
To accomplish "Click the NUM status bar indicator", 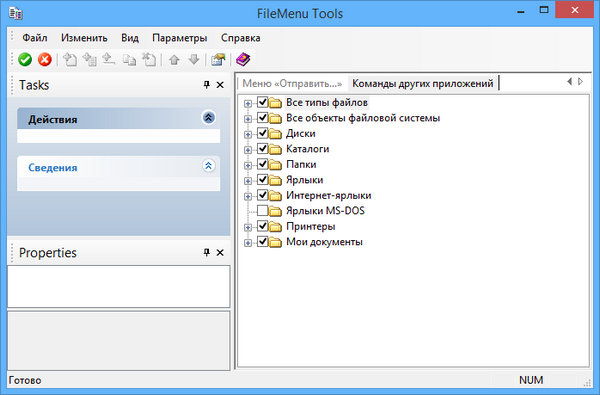I will (531, 380).
